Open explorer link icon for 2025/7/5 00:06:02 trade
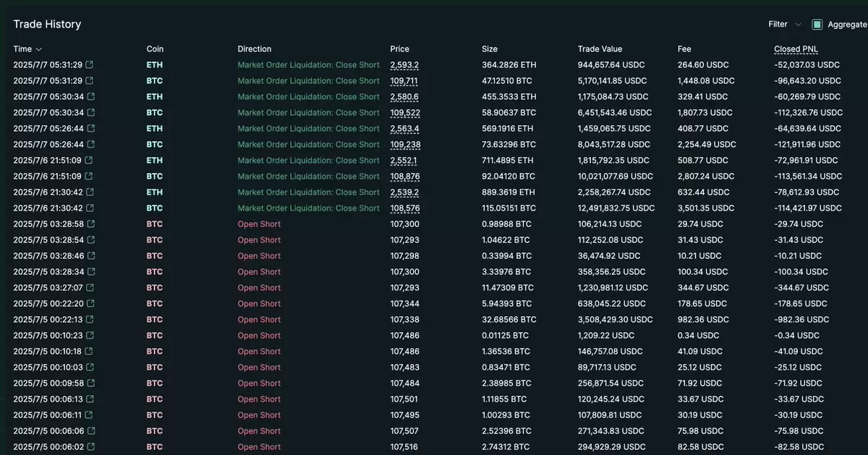 (91, 447)
